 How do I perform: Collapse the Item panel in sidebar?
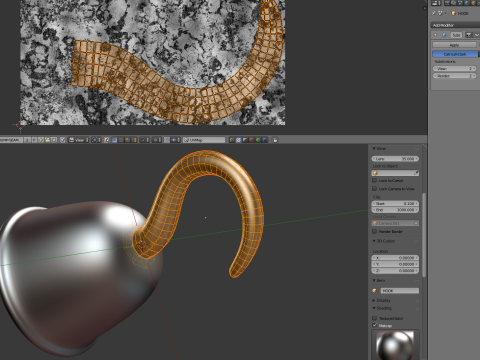point(374,280)
